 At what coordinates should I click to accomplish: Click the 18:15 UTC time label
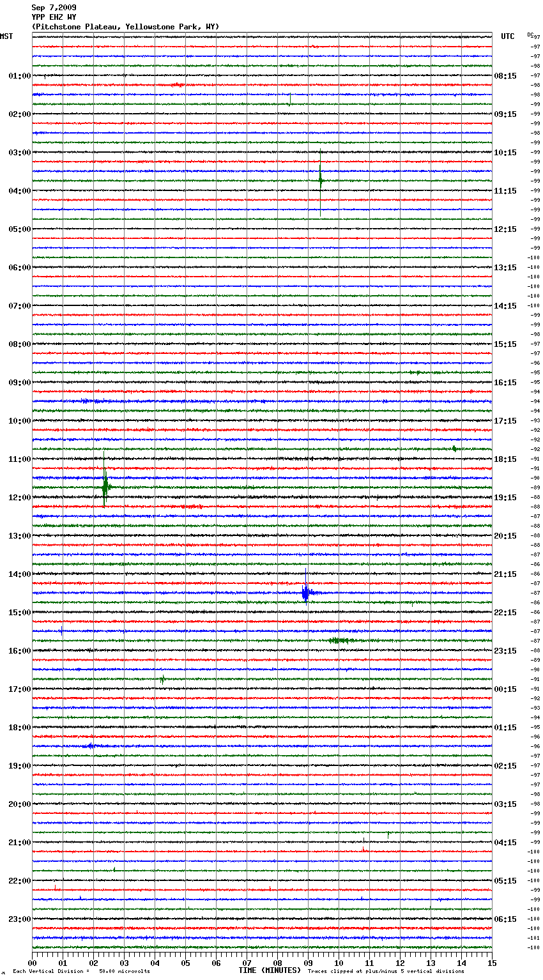click(x=505, y=459)
